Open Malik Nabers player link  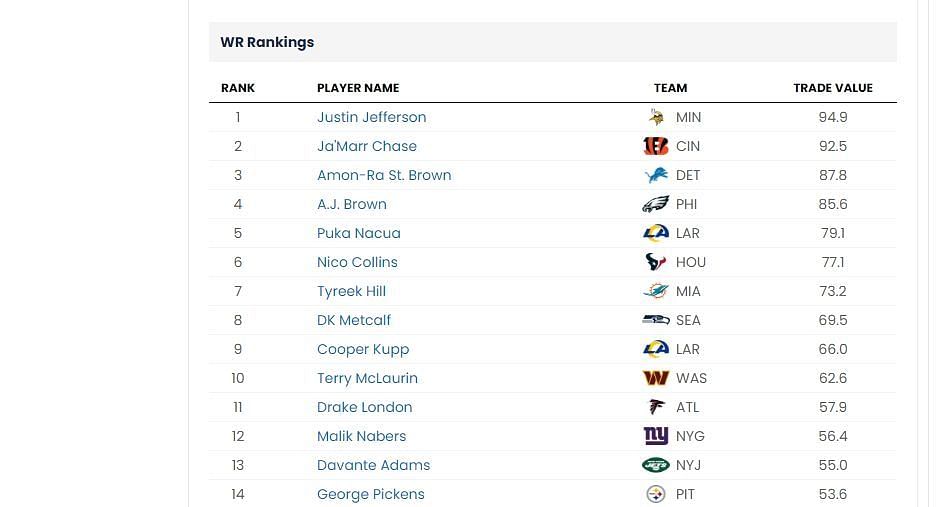(361, 436)
